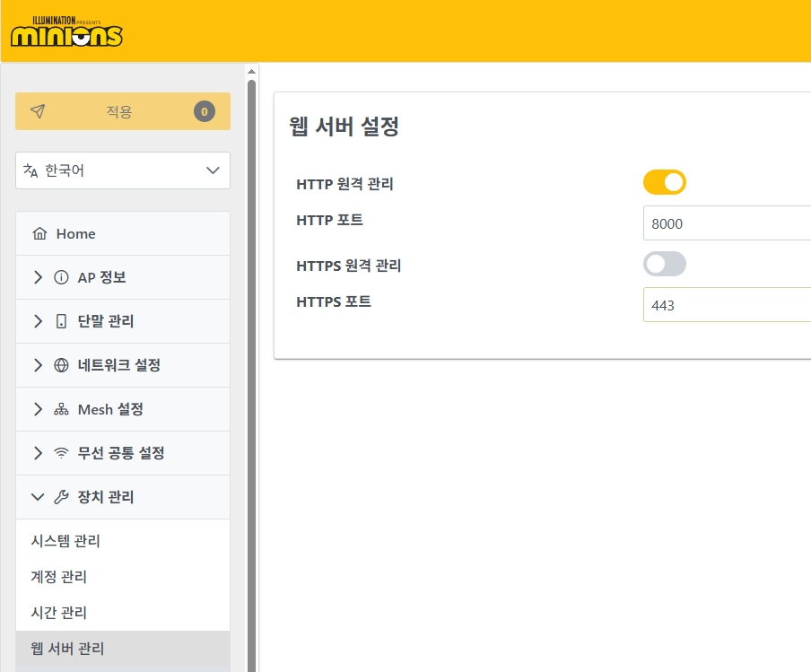The width and height of the screenshot is (811, 672).
Task: Enable the HTTPS 원격 관리 toggle
Action: [x=664, y=264]
